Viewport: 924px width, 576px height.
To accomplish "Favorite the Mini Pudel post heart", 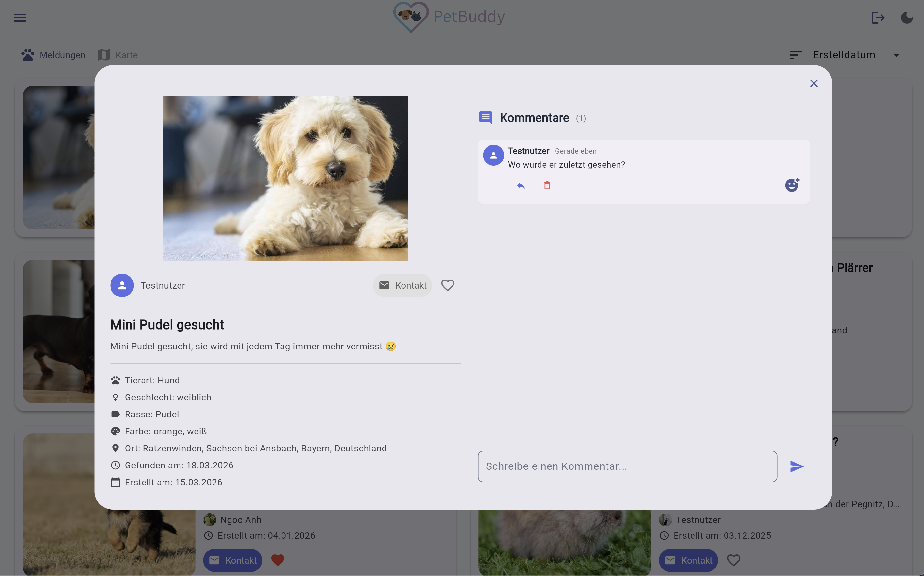I will [x=447, y=285].
